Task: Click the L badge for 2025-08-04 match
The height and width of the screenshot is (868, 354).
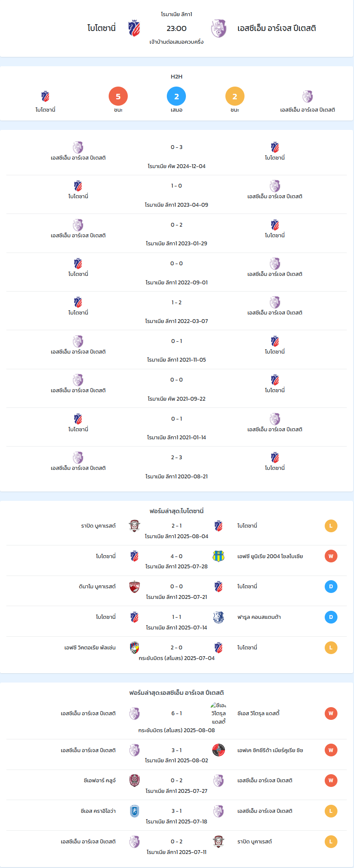Action: pos(331,526)
